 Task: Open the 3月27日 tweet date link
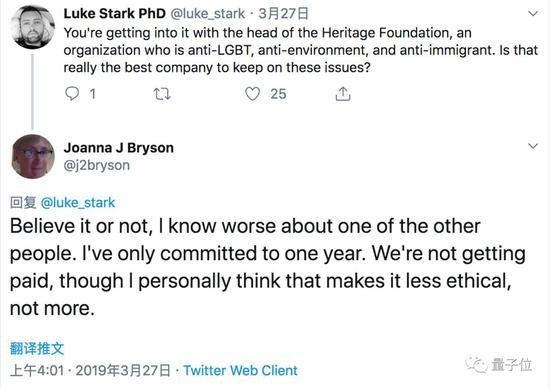pyautogui.click(x=283, y=14)
